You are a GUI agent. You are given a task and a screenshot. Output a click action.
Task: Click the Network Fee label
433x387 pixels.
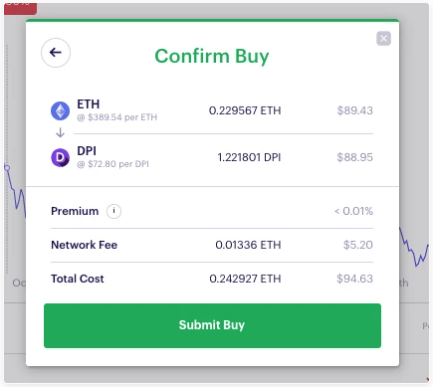[84, 245]
